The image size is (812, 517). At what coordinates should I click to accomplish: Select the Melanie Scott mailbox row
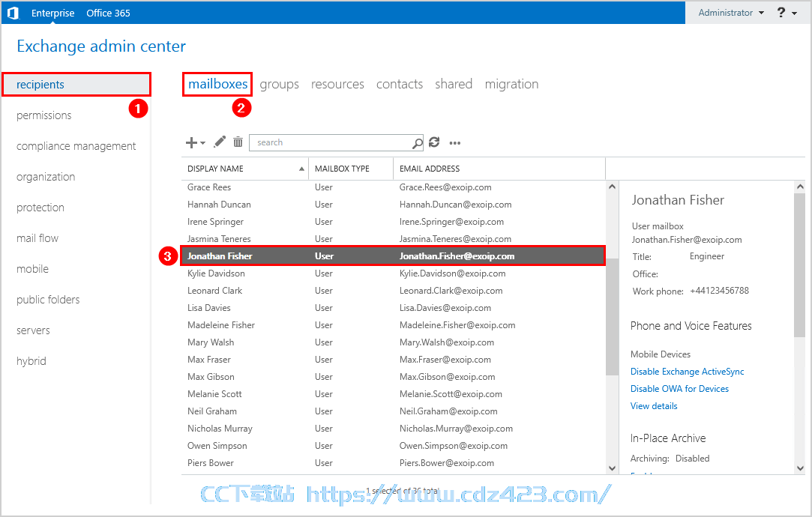click(393, 394)
